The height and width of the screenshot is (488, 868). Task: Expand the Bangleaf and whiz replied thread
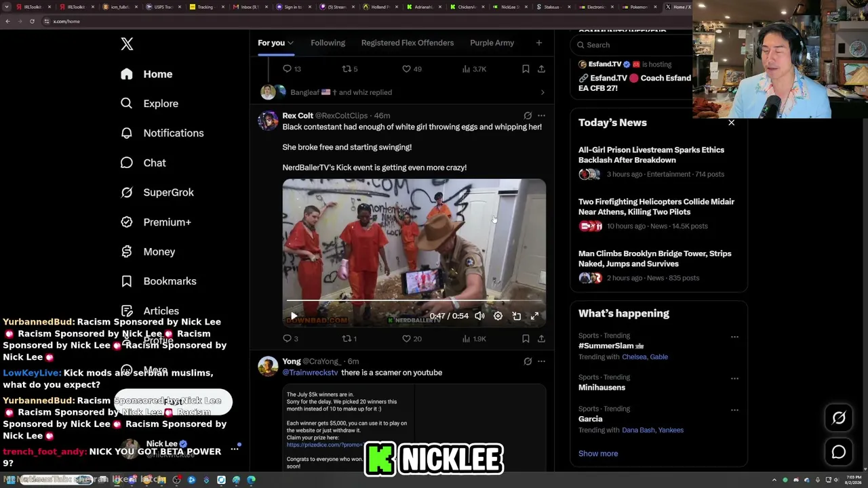(x=401, y=92)
